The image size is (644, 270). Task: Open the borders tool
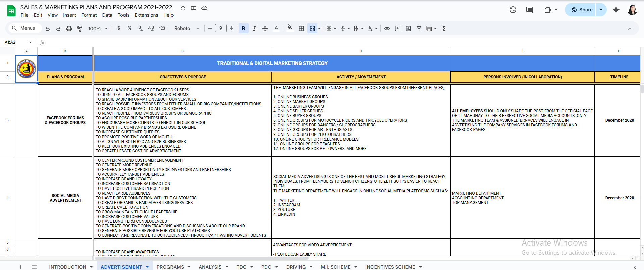pyautogui.click(x=301, y=29)
